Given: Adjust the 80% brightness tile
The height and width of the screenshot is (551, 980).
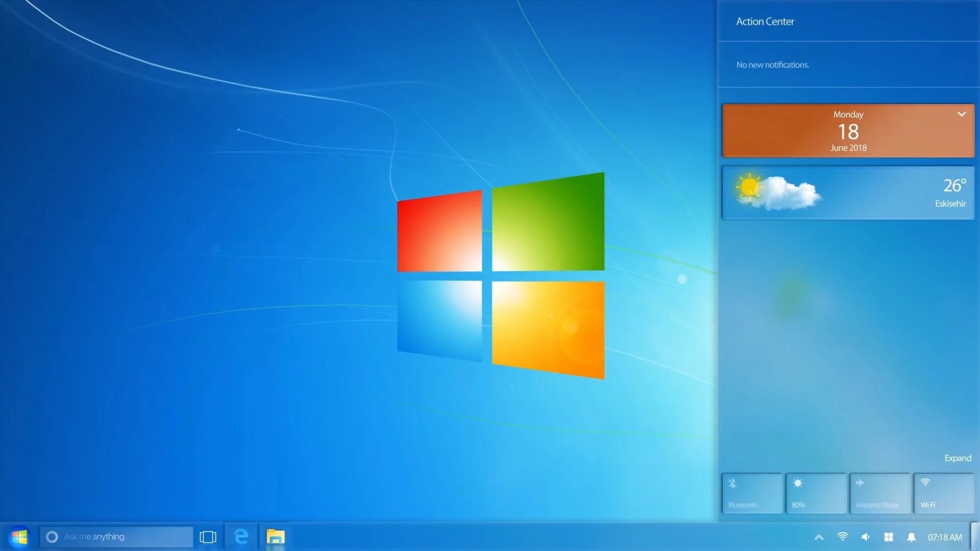Looking at the screenshot, I should [x=816, y=493].
